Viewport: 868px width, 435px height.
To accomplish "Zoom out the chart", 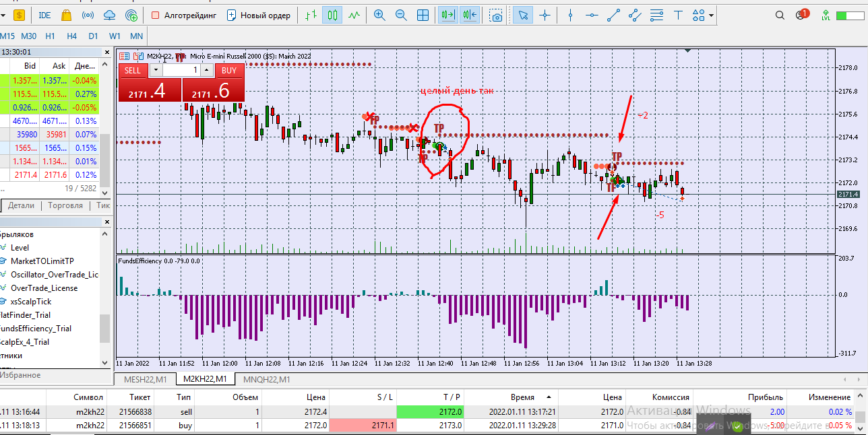I will [x=401, y=15].
